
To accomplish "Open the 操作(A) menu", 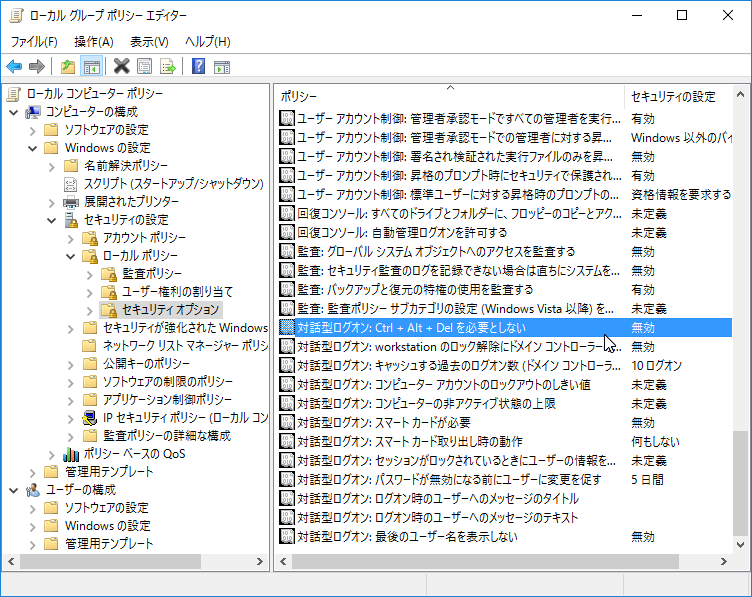I will (94, 42).
